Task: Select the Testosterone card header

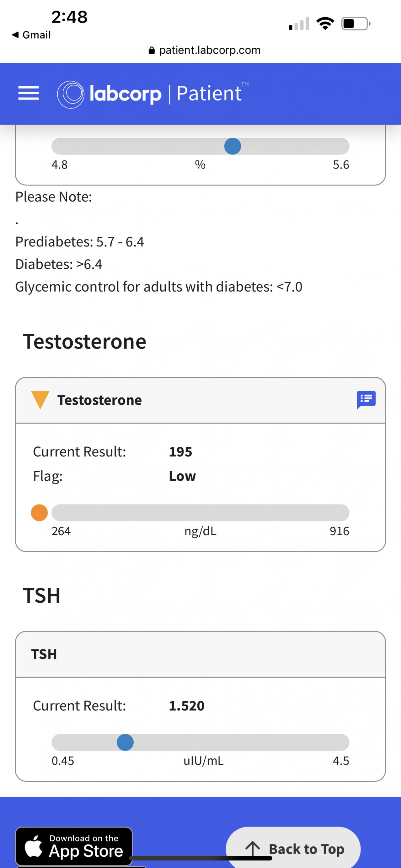Action: click(x=200, y=400)
